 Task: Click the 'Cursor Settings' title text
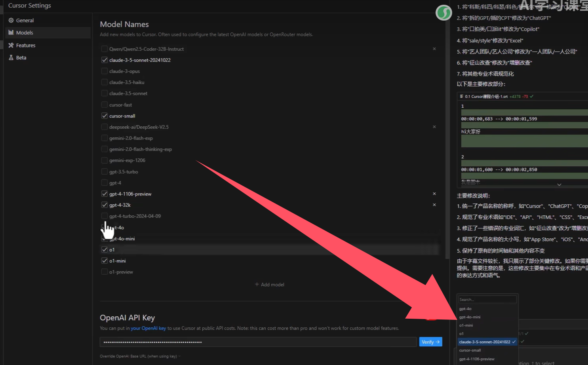point(30,6)
